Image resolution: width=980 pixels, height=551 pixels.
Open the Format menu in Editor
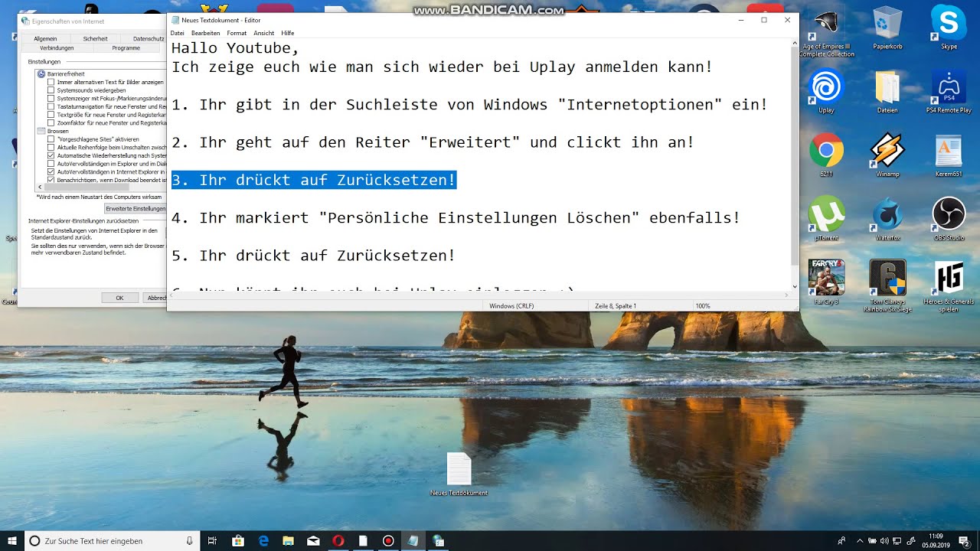pyautogui.click(x=237, y=33)
